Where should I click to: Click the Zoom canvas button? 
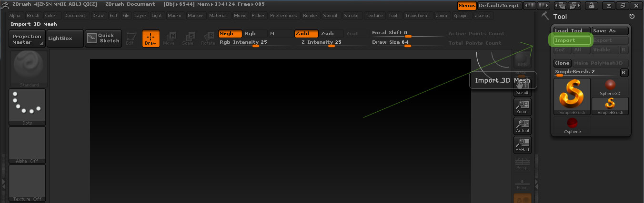(522, 107)
